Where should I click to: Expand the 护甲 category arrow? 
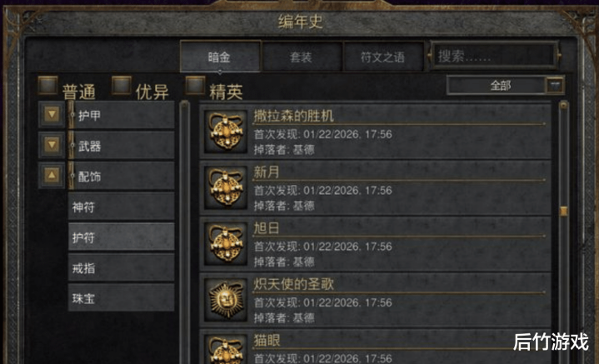52,114
